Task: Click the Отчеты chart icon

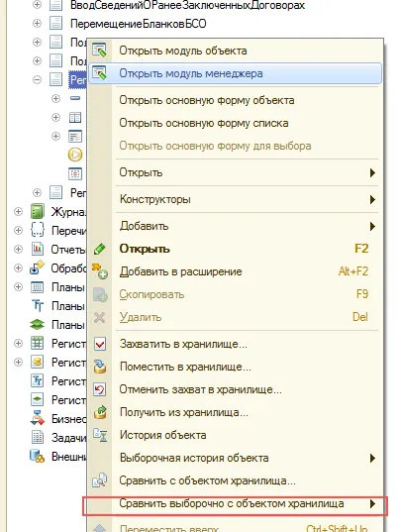Action: click(x=38, y=249)
